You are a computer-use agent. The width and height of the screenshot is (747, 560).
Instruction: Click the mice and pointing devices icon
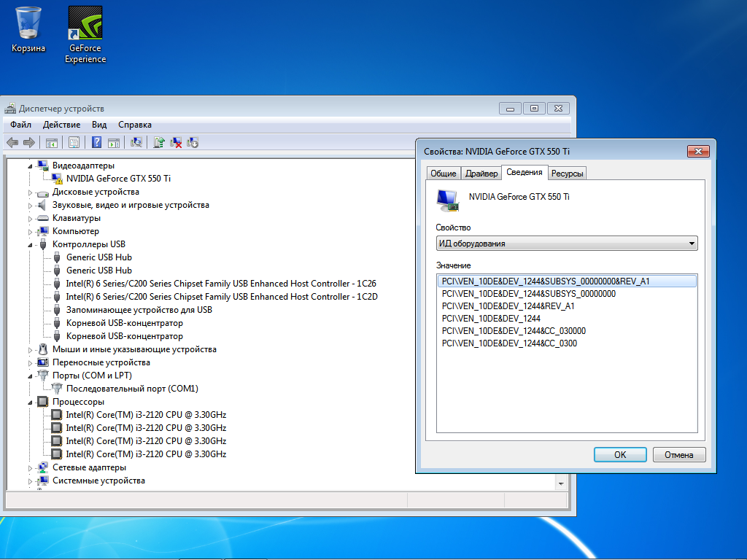click(43, 349)
